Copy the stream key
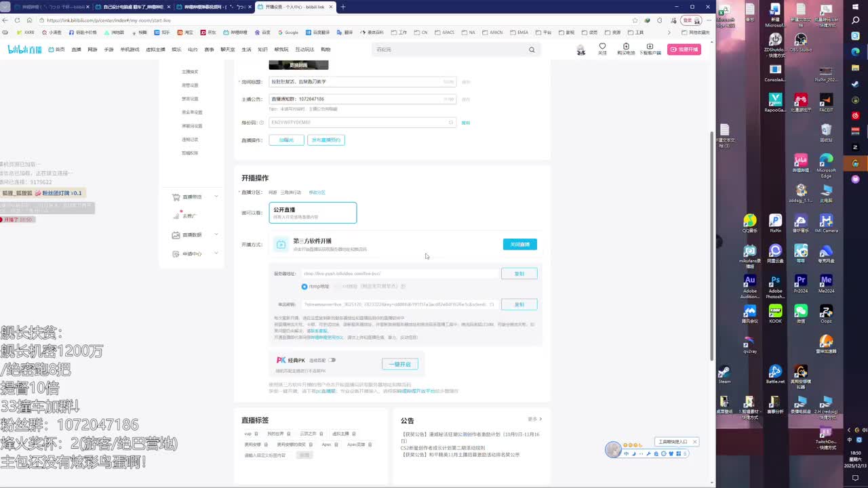 point(519,304)
